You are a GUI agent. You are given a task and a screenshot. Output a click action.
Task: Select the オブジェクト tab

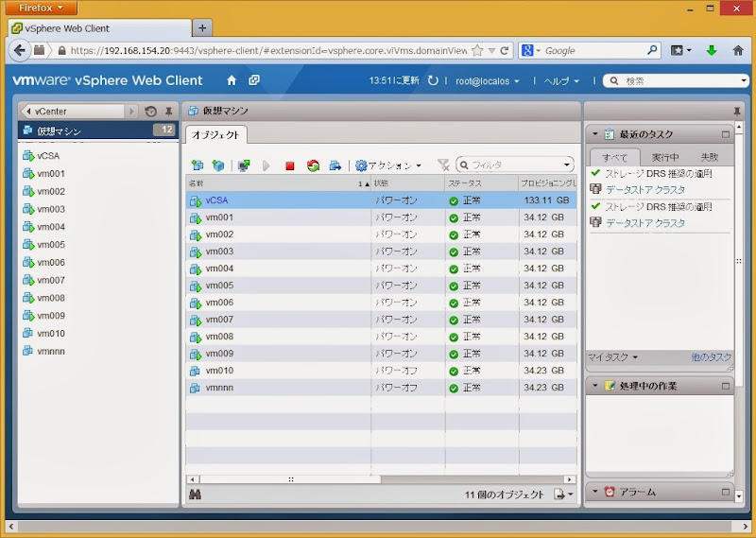[x=215, y=134]
